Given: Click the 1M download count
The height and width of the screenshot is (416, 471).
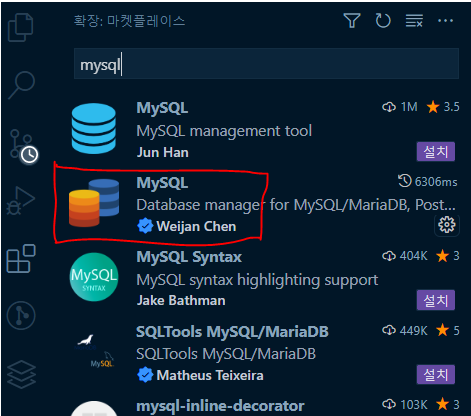Looking at the screenshot, I should pyautogui.click(x=400, y=107).
